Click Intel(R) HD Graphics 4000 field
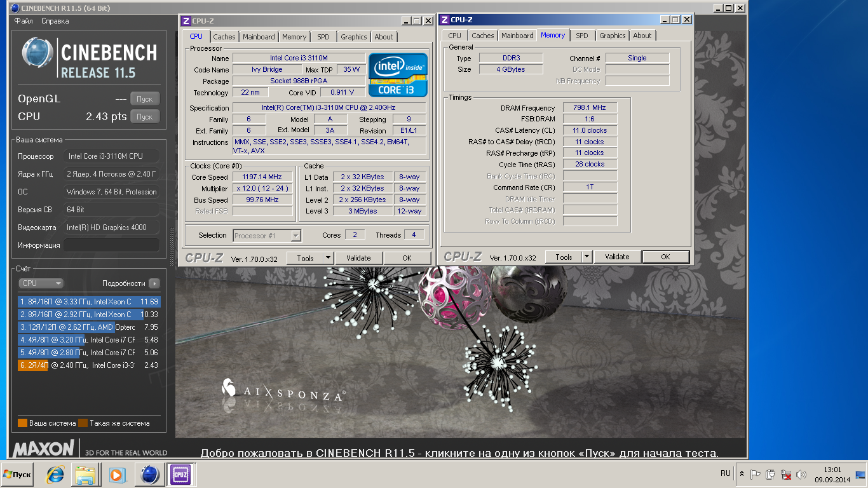This screenshot has height=488, width=868. tap(111, 227)
